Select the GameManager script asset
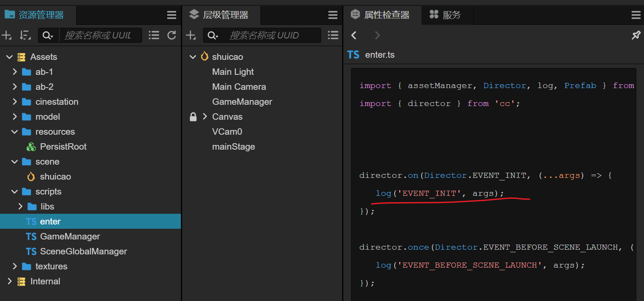 (70, 236)
